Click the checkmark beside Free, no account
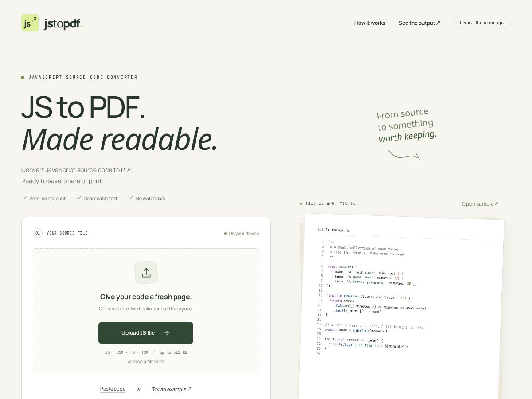The width and height of the screenshot is (532, 399). pos(24,198)
